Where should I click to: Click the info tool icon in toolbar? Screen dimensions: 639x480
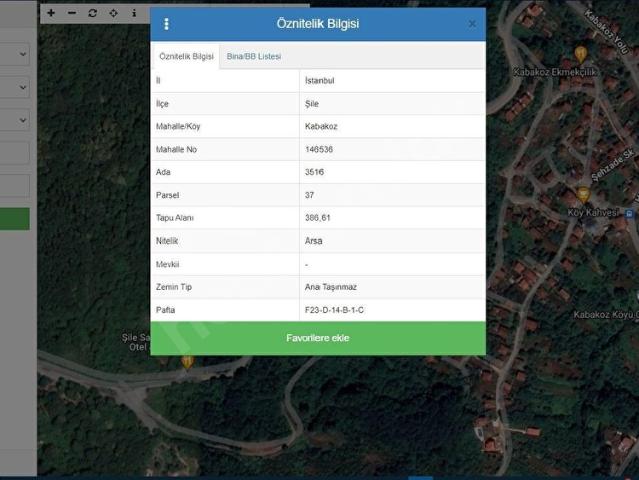pyautogui.click(x=134, y=13)
